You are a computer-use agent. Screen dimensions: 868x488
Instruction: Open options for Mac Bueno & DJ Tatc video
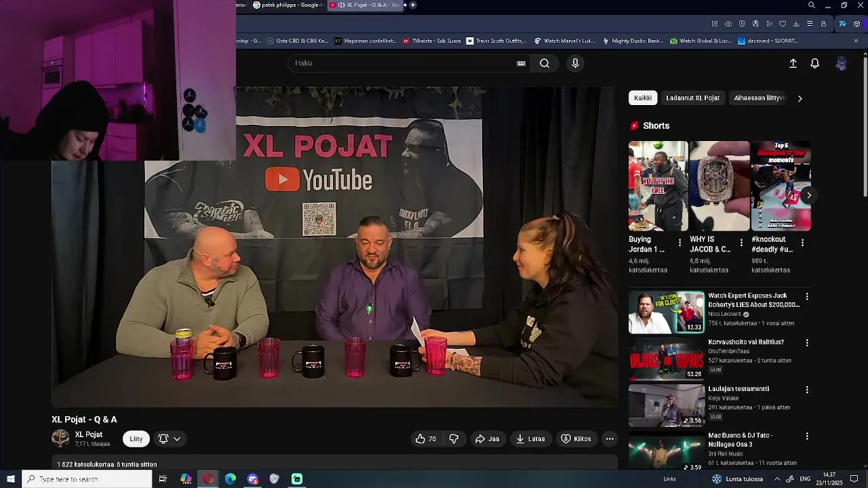807,436
